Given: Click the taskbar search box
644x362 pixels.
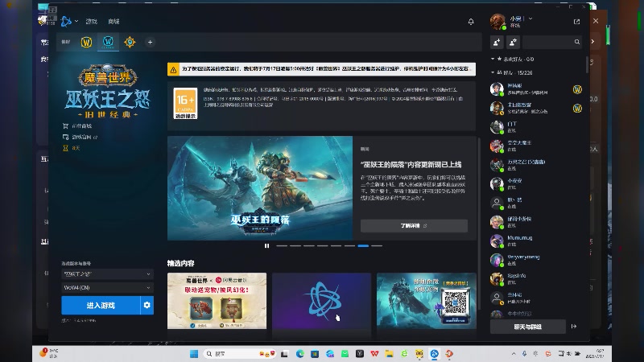Looking at the screenshot, I should coord(240,354).
